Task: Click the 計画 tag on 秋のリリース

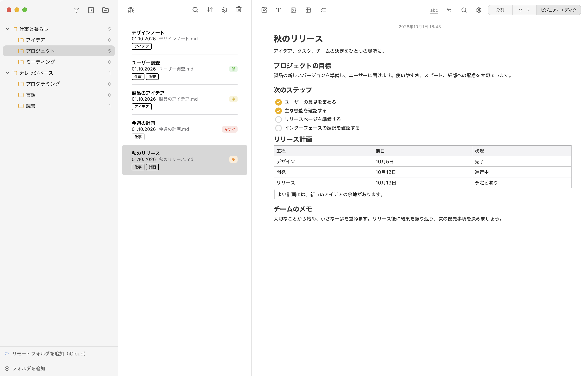Action: coord(152,167)
